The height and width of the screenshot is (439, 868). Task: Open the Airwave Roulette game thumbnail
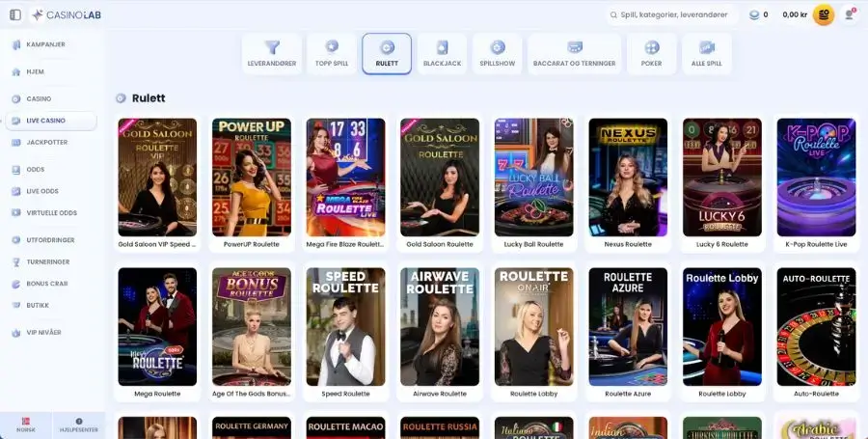pos(440,327)
